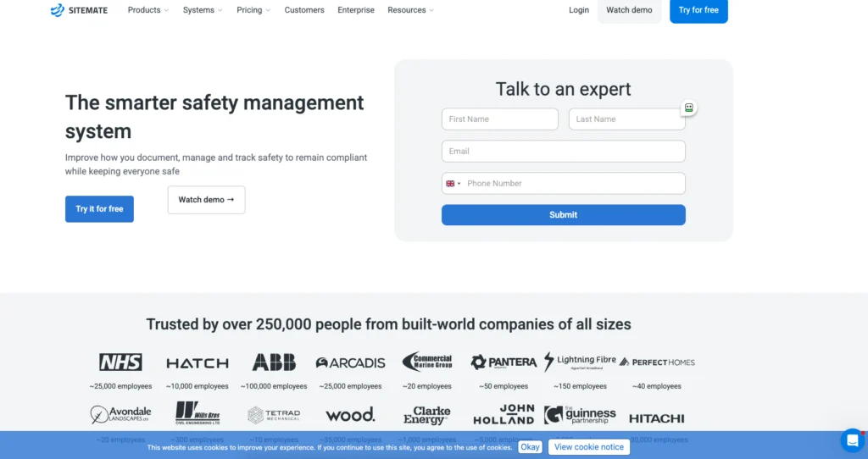
Task: Open the chat support bubble icon
Action: (x=853, y=440)
